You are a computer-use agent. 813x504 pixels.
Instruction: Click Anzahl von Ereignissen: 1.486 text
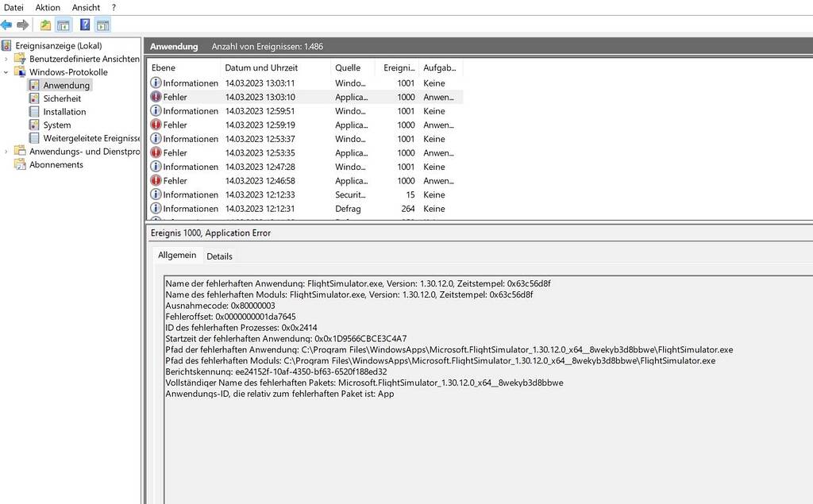(267, 46)
